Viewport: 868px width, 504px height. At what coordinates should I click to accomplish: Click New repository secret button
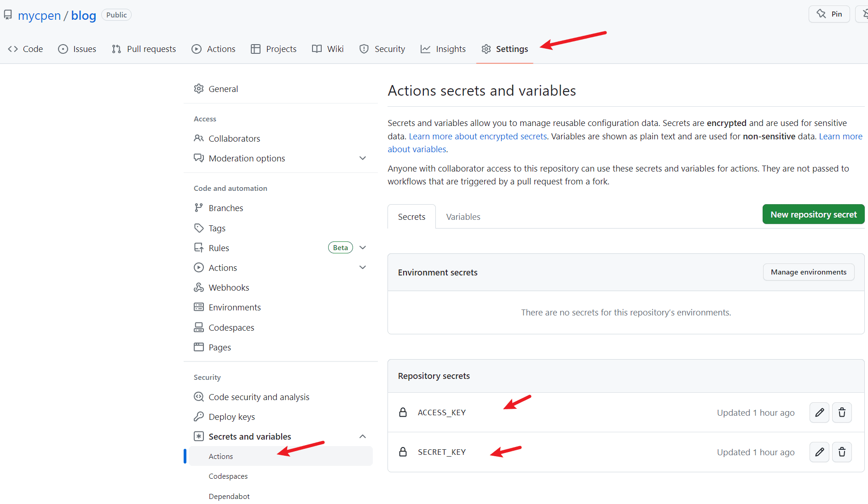pos(813,214)
